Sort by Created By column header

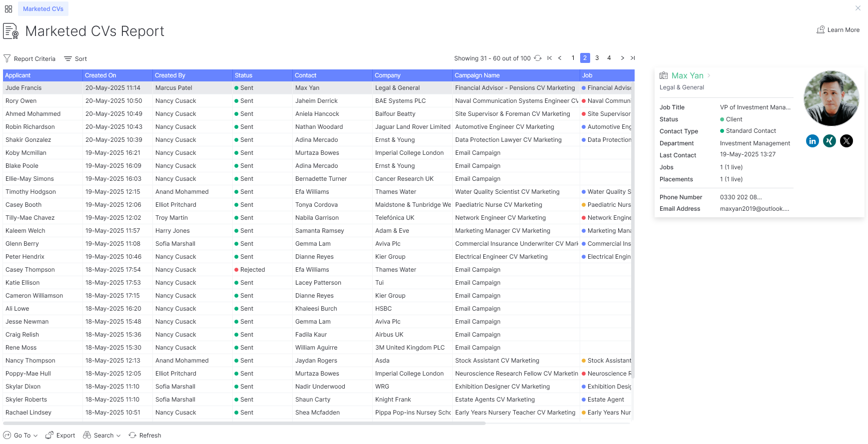click(192, 75)
